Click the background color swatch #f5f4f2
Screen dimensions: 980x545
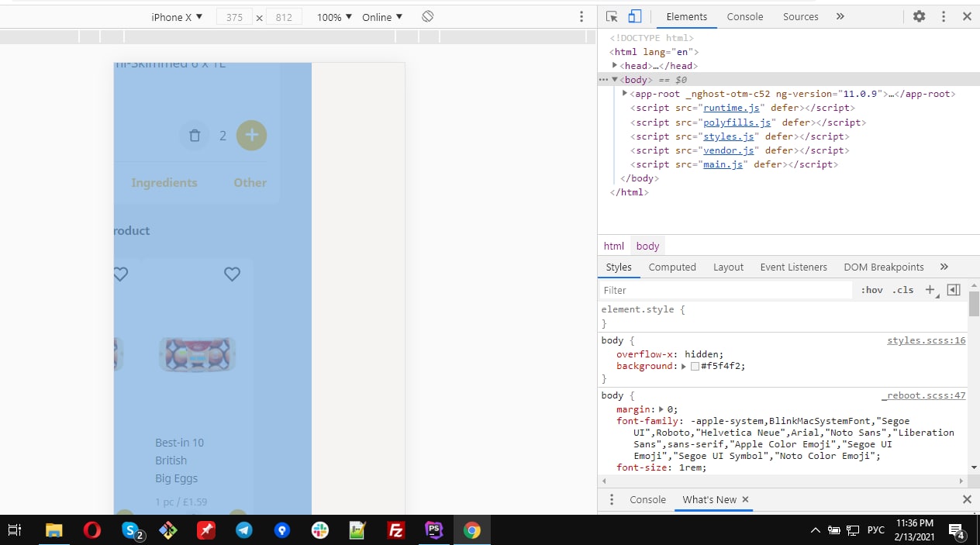pos(695,367)
